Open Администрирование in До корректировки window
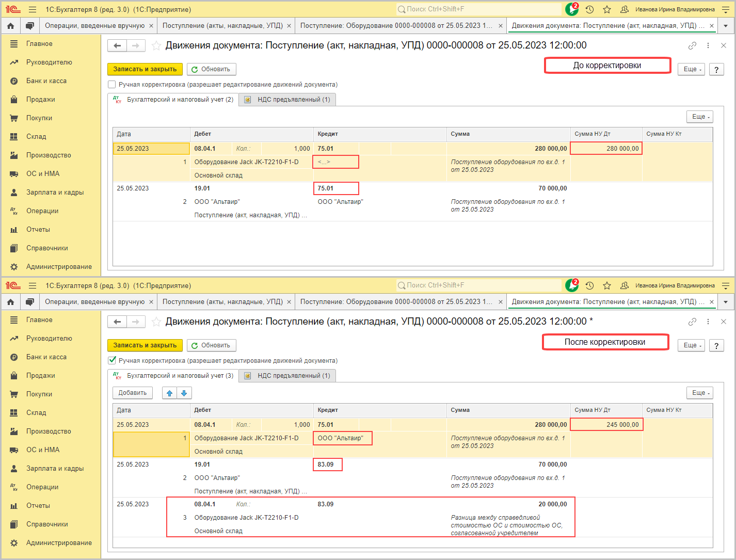The width and height of the screenshot is (736, 560). point(59,267)
